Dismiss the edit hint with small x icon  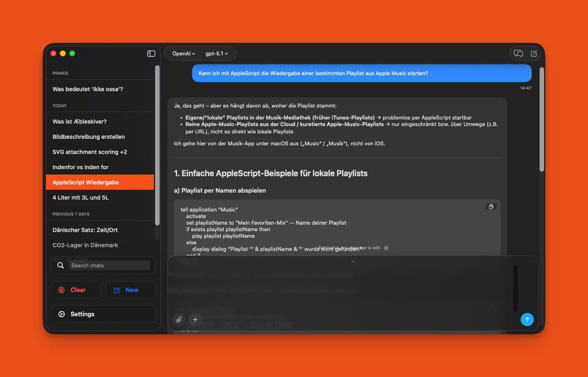(386, 248)
